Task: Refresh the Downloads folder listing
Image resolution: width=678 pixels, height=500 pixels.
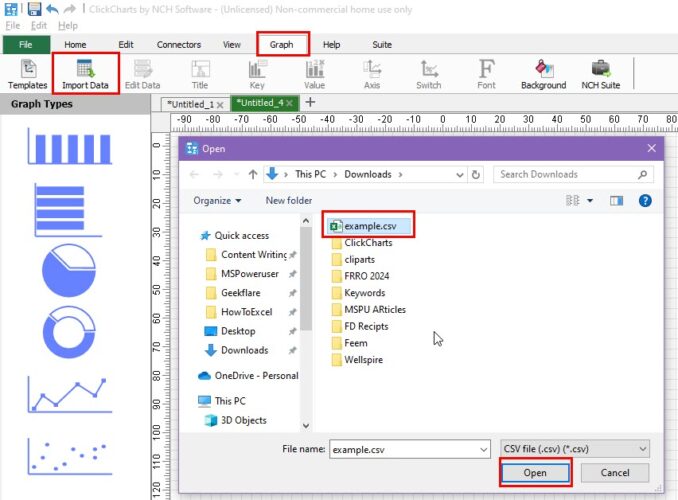Action: (x=476, y=175)
